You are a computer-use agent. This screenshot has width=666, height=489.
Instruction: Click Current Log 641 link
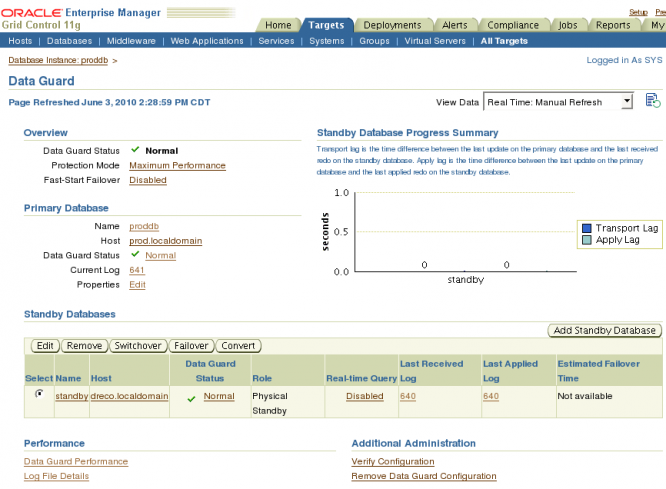pyautogui.click(x=137, y=270)
